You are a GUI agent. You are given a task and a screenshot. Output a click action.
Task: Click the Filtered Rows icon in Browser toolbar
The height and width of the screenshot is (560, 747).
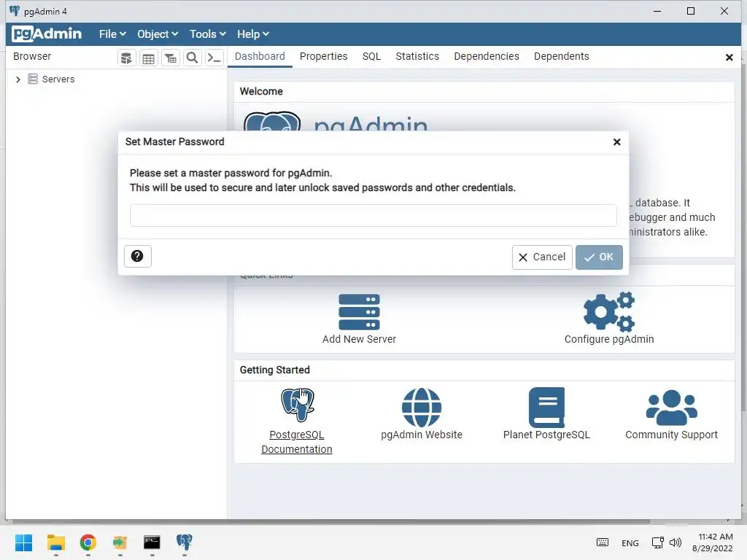click(x=170, y=58)
